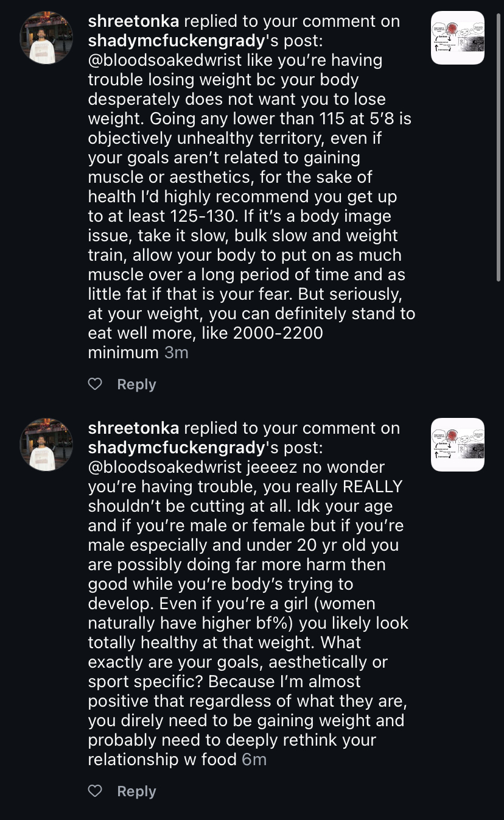Open shreetonka's username in the 3m notification
Image resolution: width=504 pixels, height=820 pixels.
[x=133, y=21]
